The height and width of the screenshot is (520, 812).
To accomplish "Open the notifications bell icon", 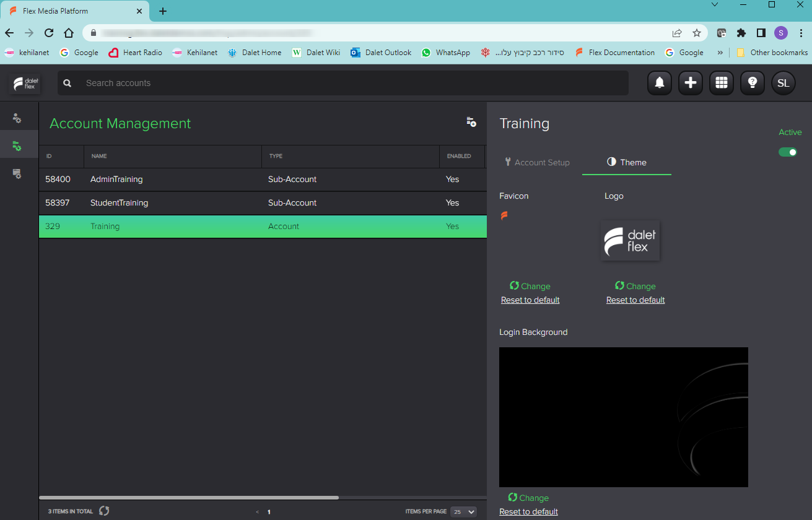I will pyautogui.click(x=660, y=83).
